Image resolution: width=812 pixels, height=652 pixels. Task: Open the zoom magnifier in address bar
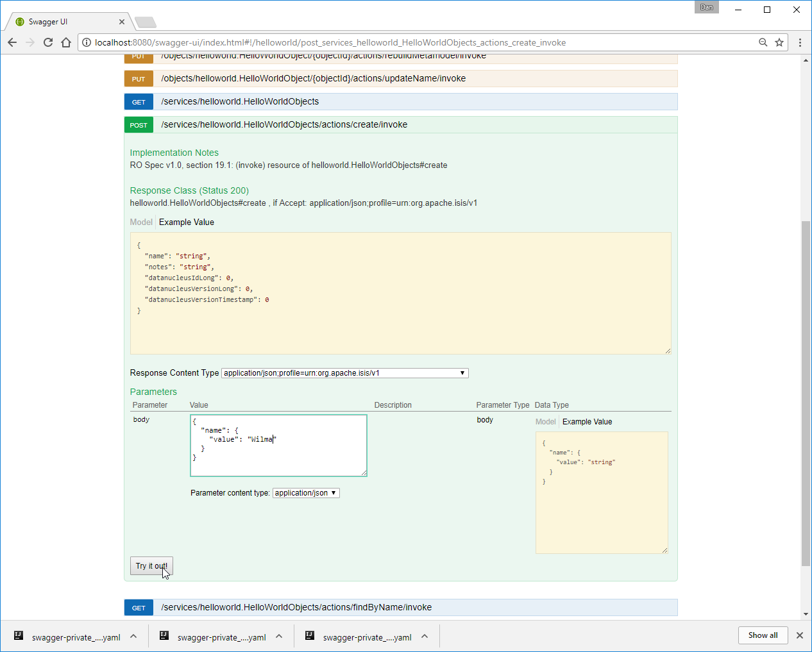(x=763, y=42)
